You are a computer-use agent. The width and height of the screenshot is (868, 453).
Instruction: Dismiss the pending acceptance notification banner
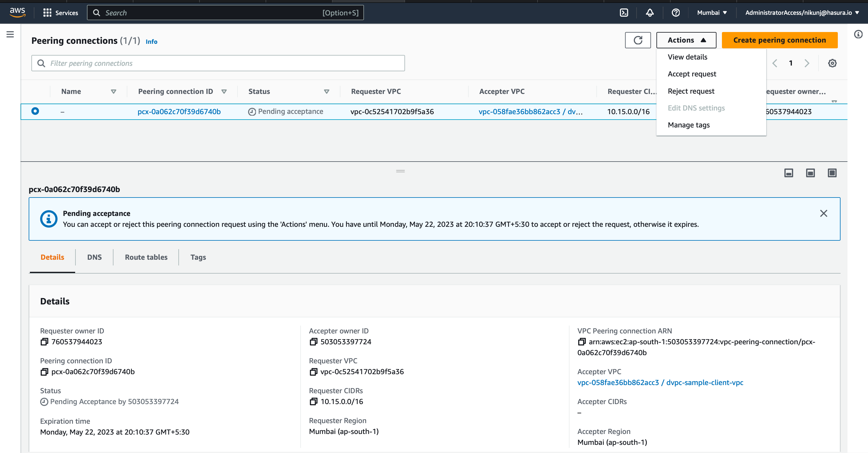click(x=824, y=214)
